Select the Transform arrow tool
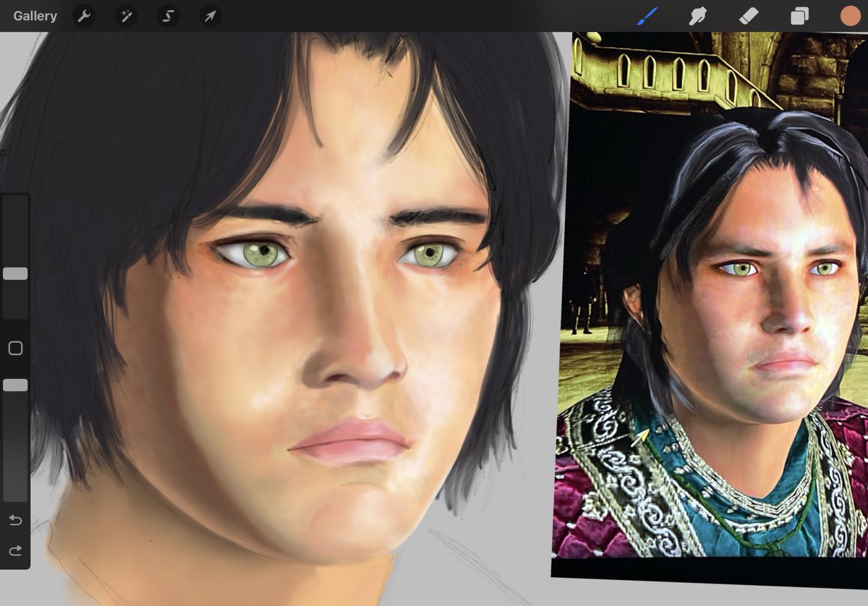 210,16
